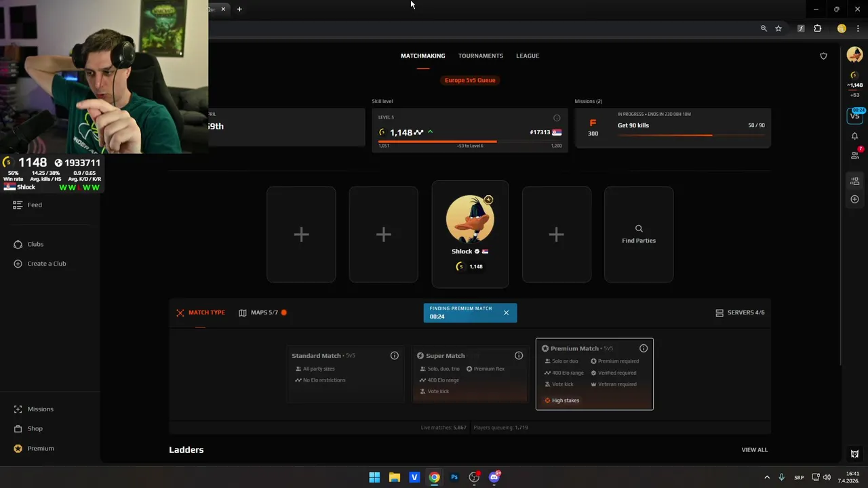
Task: Open Photoshop from the taskbar
Action: click(x=454, y=477)
